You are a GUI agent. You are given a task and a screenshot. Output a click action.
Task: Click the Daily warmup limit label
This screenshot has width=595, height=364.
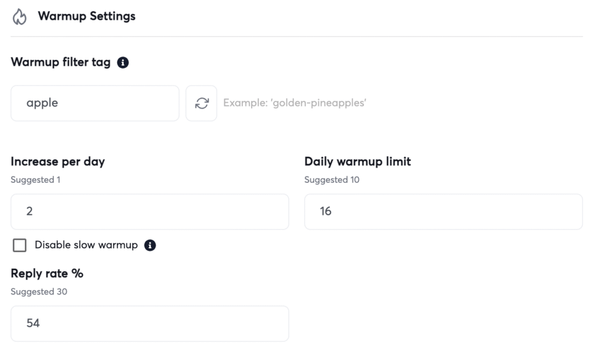pyautogui.click(x=357, y=162)
